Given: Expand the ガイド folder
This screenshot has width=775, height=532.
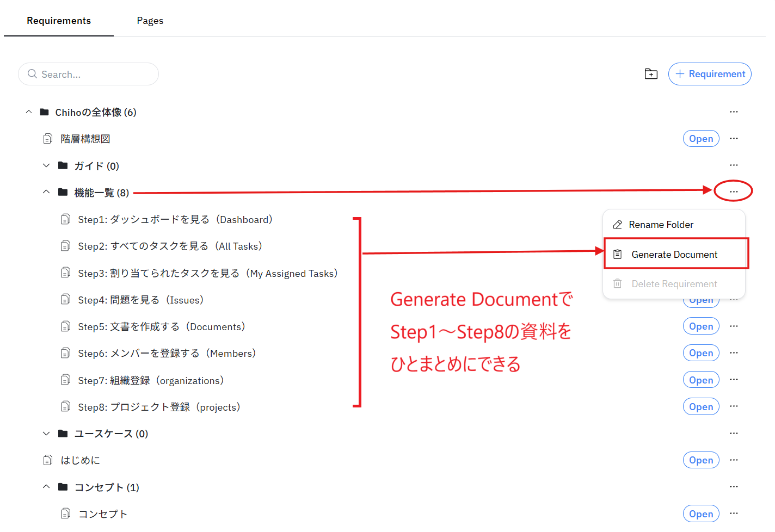Looking at the screenshot, I should 46,165.
